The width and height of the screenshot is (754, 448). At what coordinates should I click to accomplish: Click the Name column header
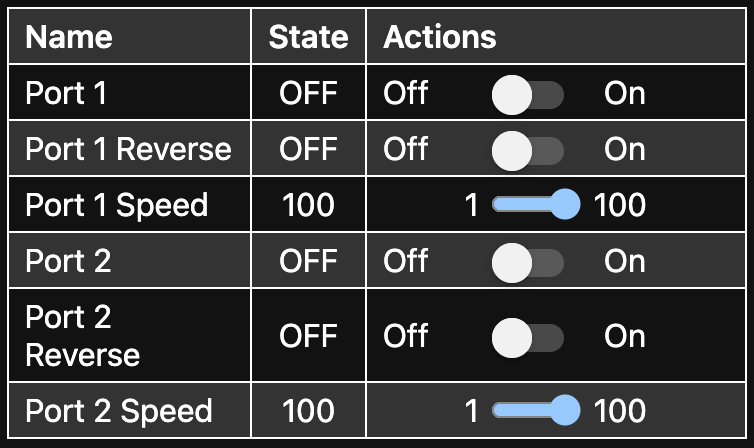[69, 38]
